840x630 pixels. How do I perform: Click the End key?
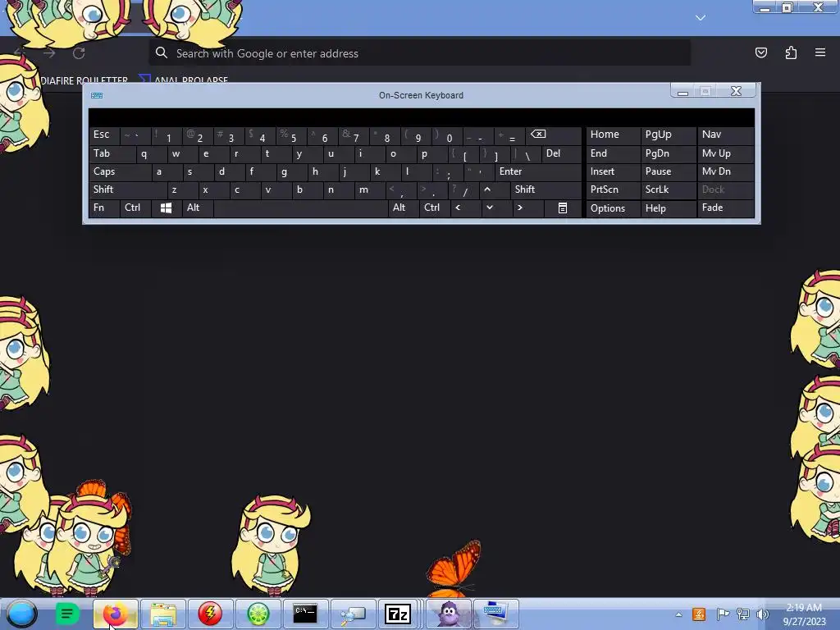[x=613, y=153]
